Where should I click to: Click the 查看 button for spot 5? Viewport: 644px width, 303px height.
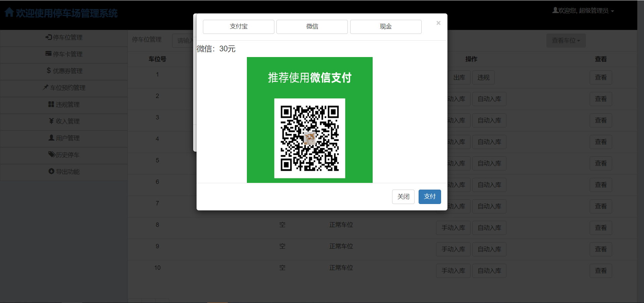601,163
